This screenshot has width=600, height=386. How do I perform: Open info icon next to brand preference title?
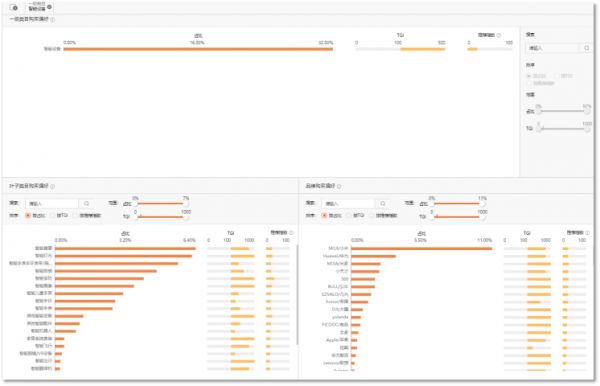pyautogui.click(x=339, y=186)
